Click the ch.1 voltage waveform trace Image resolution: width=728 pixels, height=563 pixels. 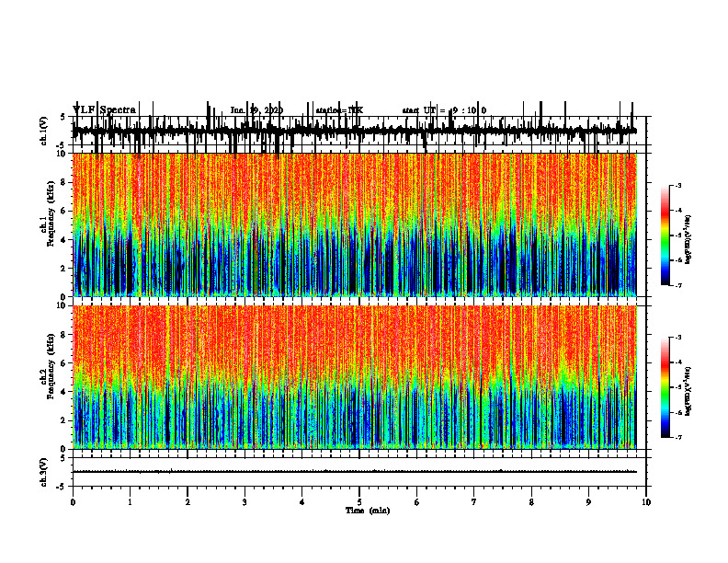[x=354, y=130]
